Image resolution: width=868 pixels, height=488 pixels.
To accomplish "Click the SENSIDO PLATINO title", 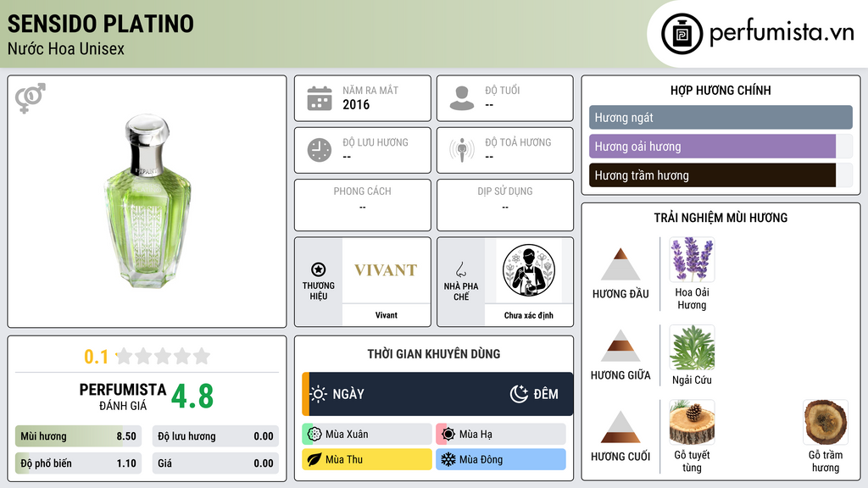I will pyautogui.click(x=101, y=24).
